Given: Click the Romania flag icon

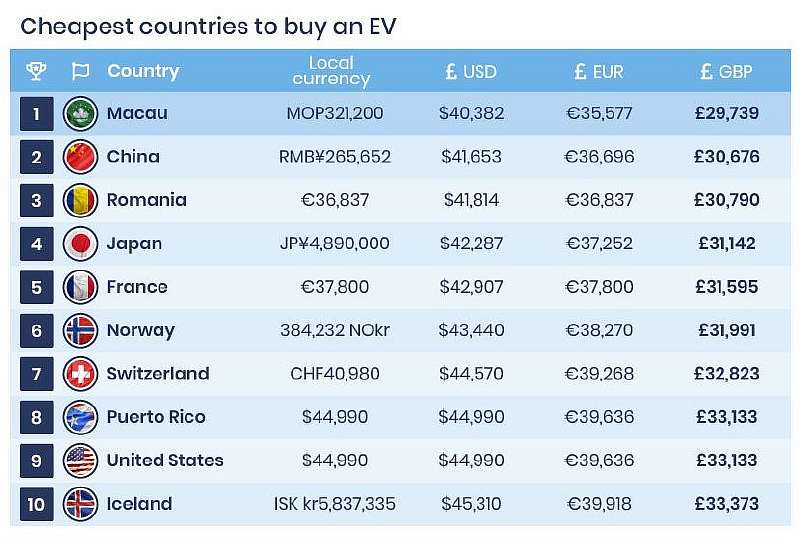Looking at the screenshot, I should pyautogui.click(x=80, y=200).
